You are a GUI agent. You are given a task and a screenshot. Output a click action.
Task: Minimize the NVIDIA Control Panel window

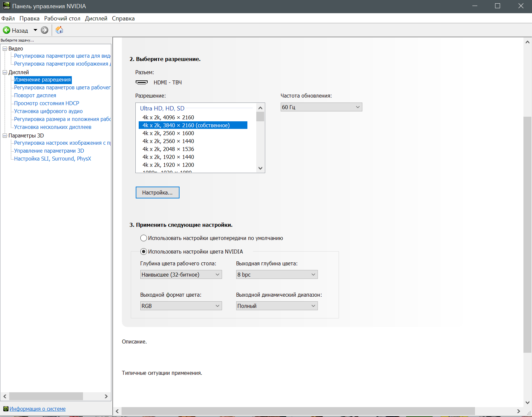click(x=475, y=6)
